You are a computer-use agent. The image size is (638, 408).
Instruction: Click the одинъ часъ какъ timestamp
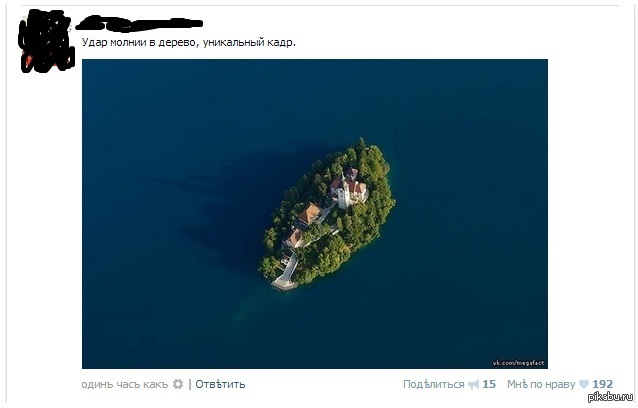[125, 384]
